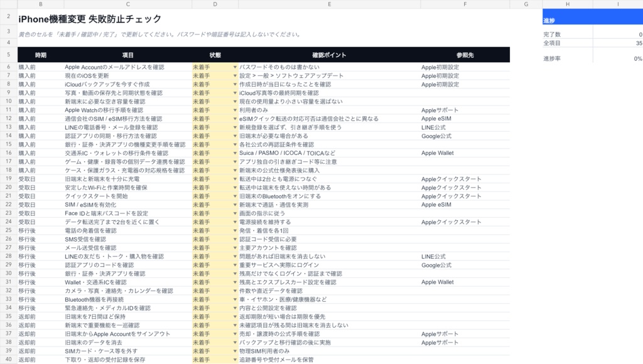Select the blue 進捗 header cell
This screenshot has width=643, height=364.
[x=568, y=17]
